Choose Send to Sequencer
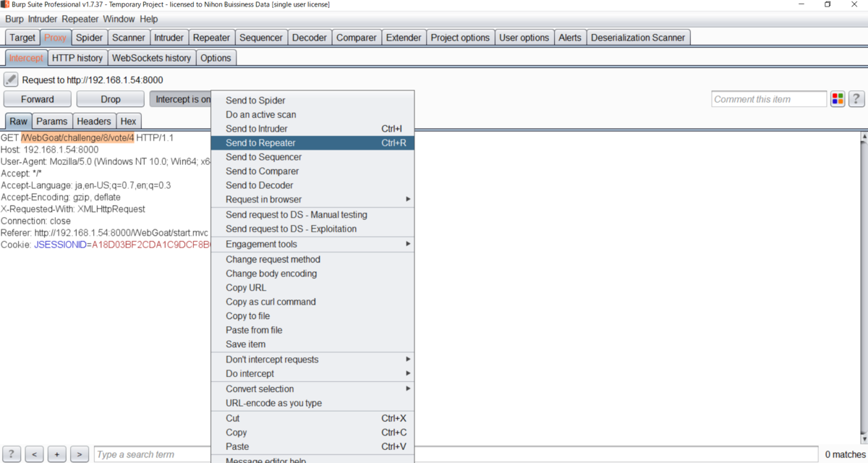The width and height of the screenshot is (868, 463). (312, 157)
